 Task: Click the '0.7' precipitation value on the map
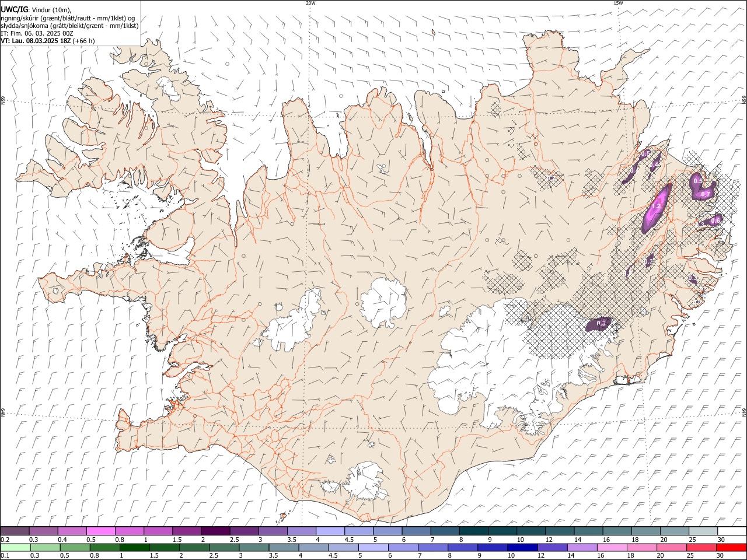pyautogui.click(x=705, y=194)
